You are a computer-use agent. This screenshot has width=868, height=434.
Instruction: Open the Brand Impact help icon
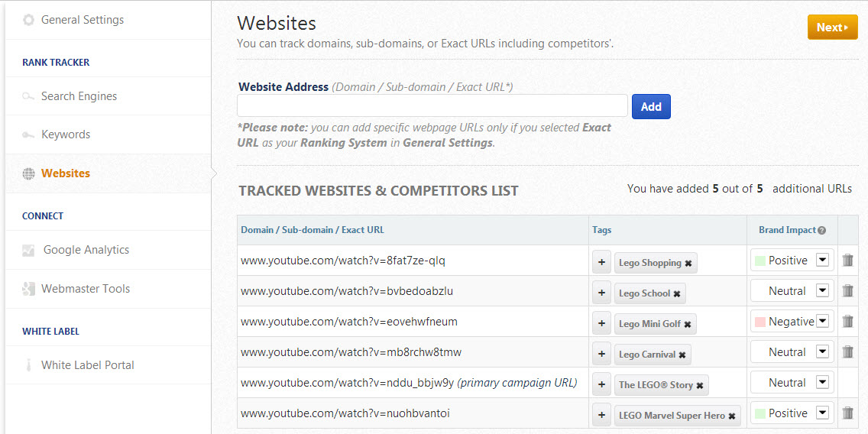click(x=821, y=230)
